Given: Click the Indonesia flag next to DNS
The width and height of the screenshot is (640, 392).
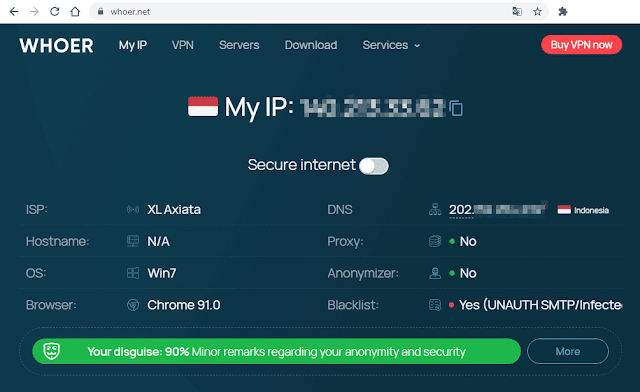Looking at the screenshot, I should [x=564, y=210].
